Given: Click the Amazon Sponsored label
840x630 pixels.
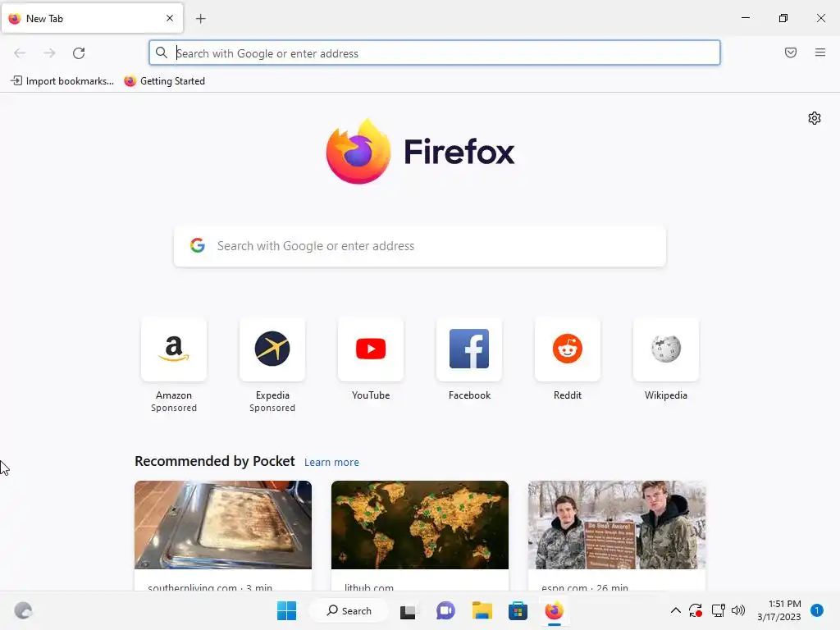Looking at the screenshot, I should 174,408.
